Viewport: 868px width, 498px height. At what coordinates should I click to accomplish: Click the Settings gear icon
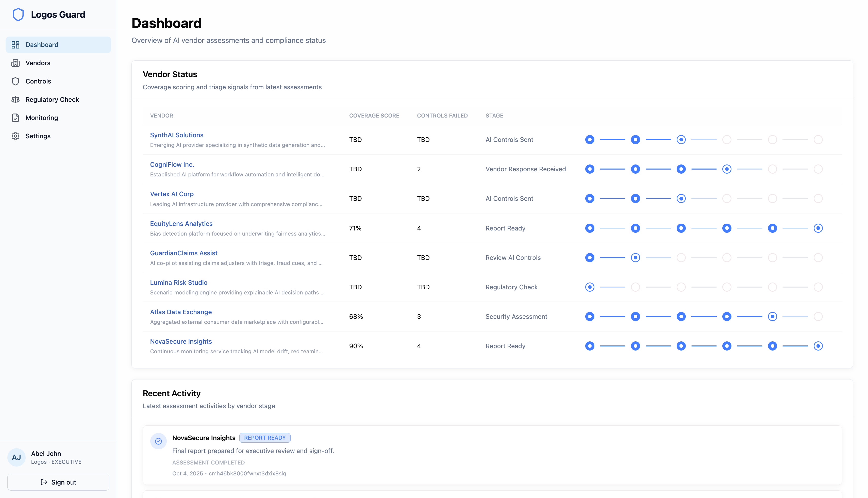tap(15, 136)
